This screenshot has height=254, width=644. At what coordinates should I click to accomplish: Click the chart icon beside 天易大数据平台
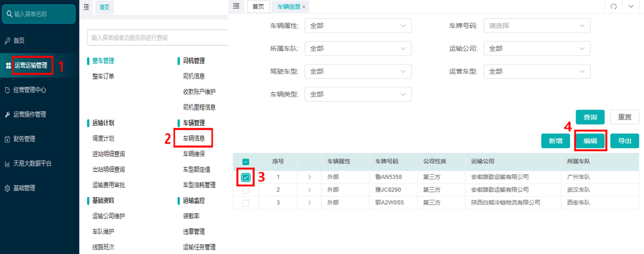tap(7, 163)
